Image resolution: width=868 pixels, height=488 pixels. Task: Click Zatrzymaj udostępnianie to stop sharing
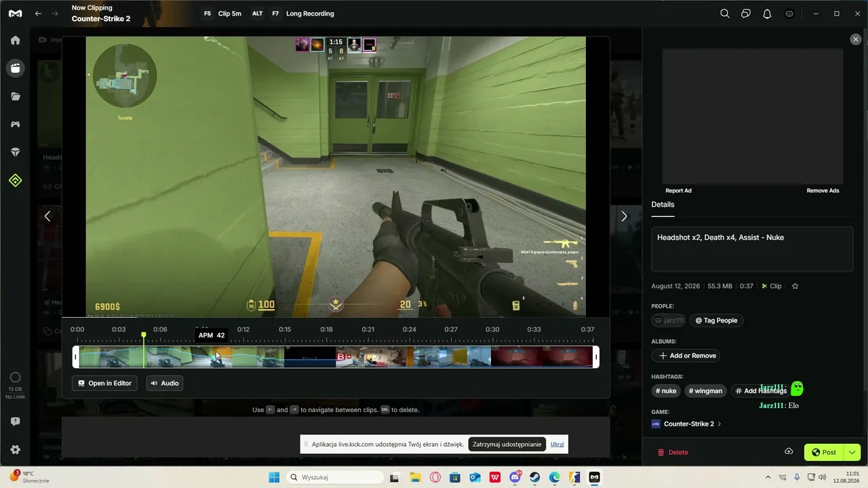tap(507, 445)
